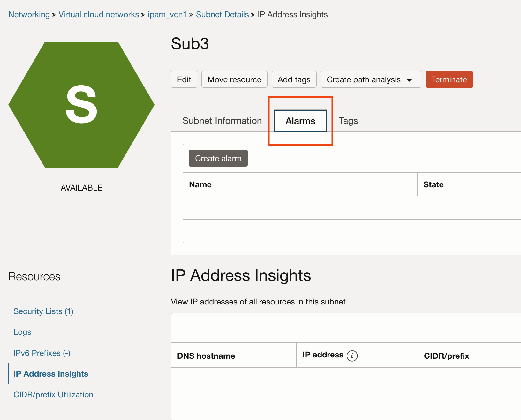Open Security Lists resource link

[43, 311]
